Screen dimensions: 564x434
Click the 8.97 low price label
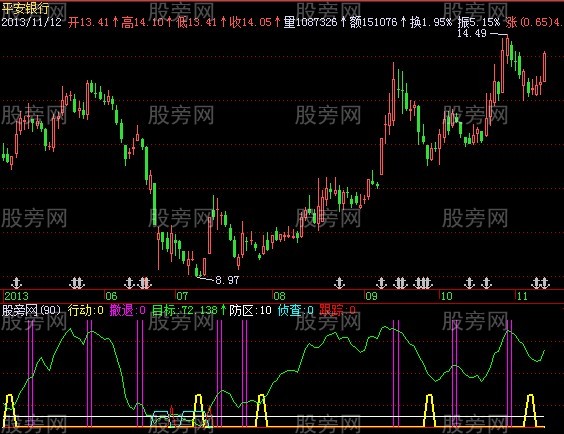click(227, 280)
